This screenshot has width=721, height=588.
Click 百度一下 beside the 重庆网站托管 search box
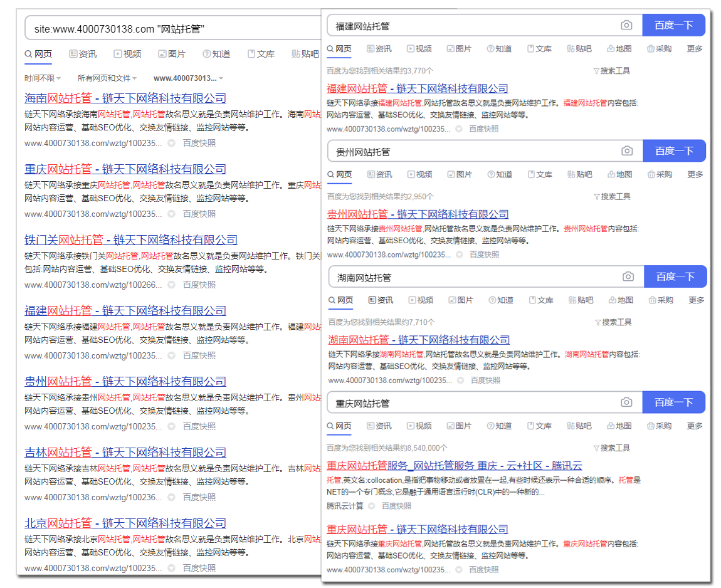(673, 402)
